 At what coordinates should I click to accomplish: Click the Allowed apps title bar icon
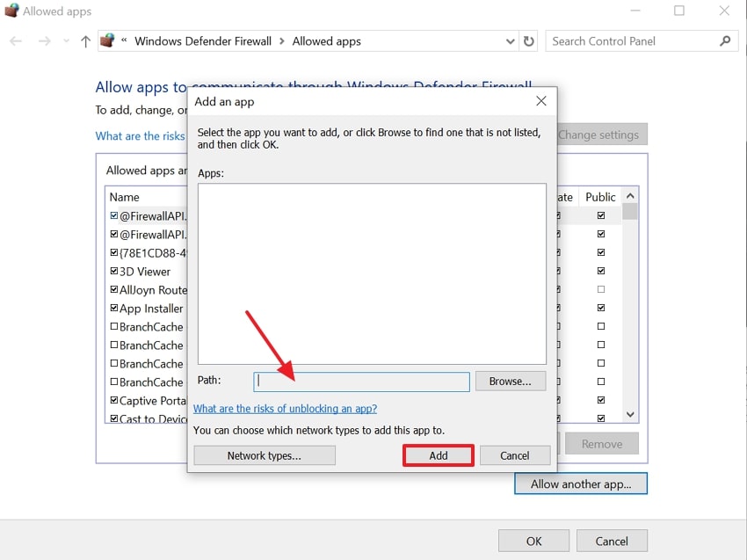(x=11, y=11)
